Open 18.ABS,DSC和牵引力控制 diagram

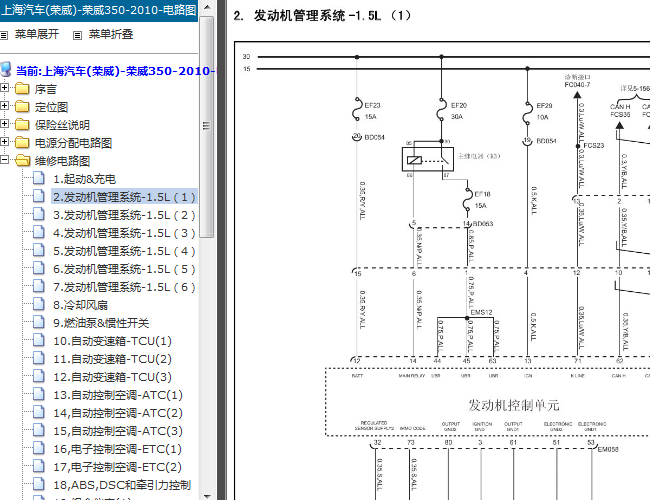(x=122, y=485)
